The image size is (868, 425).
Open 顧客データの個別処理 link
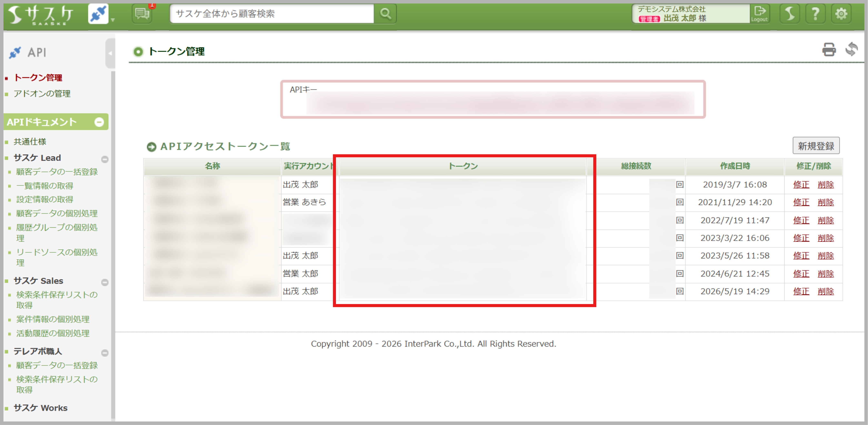click(57, 213)
